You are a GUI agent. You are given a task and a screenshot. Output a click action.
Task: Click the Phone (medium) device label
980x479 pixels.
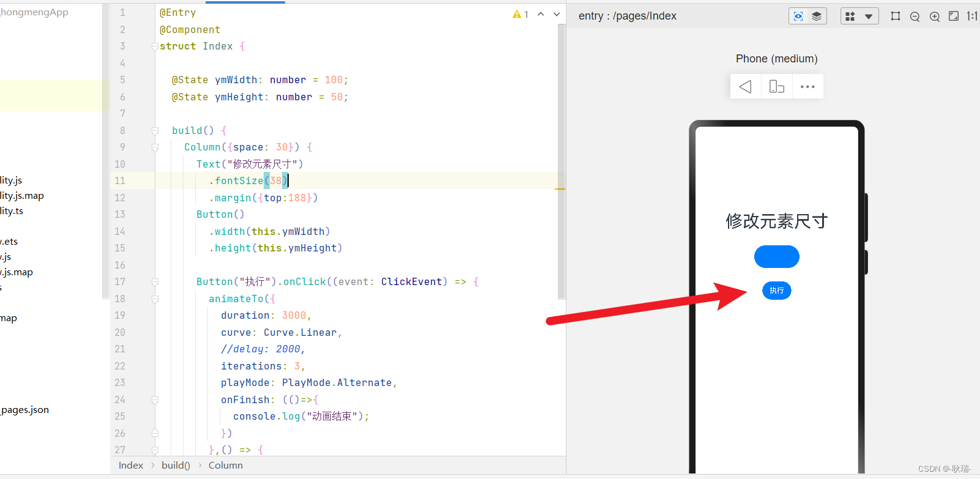tap(777, 59)
